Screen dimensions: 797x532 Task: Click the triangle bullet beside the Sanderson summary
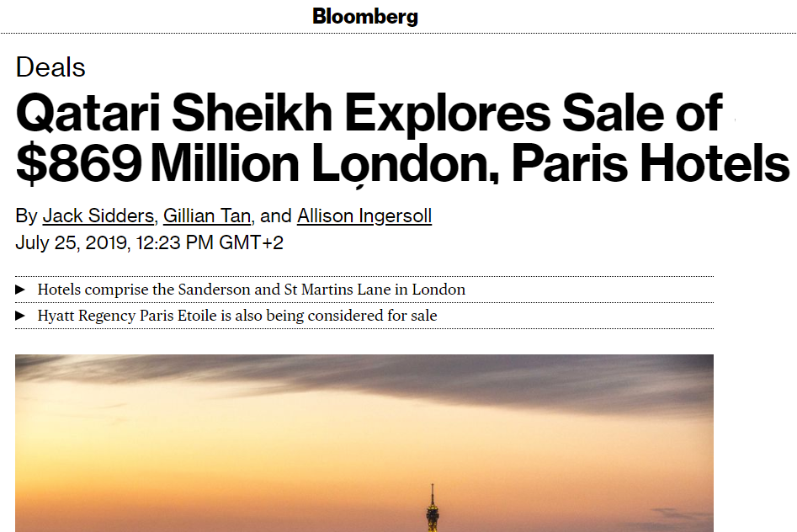pyautogui.click(x=20, y=290)
